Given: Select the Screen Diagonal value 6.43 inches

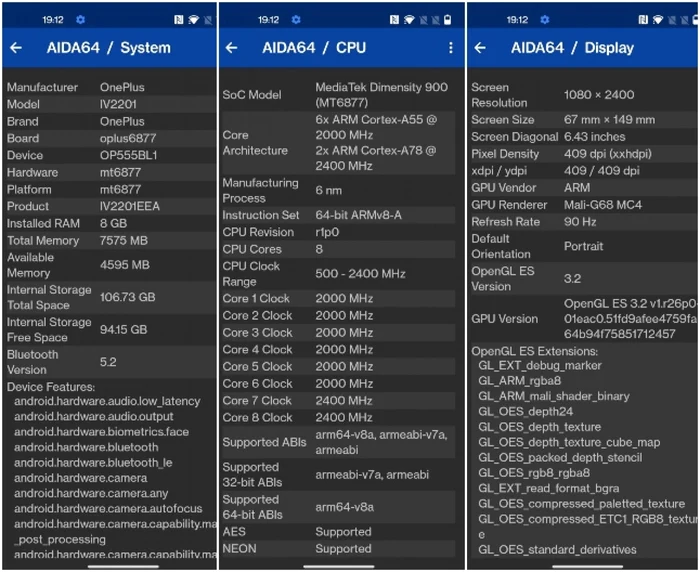Looking at the screenshot, I should (595, 137).
